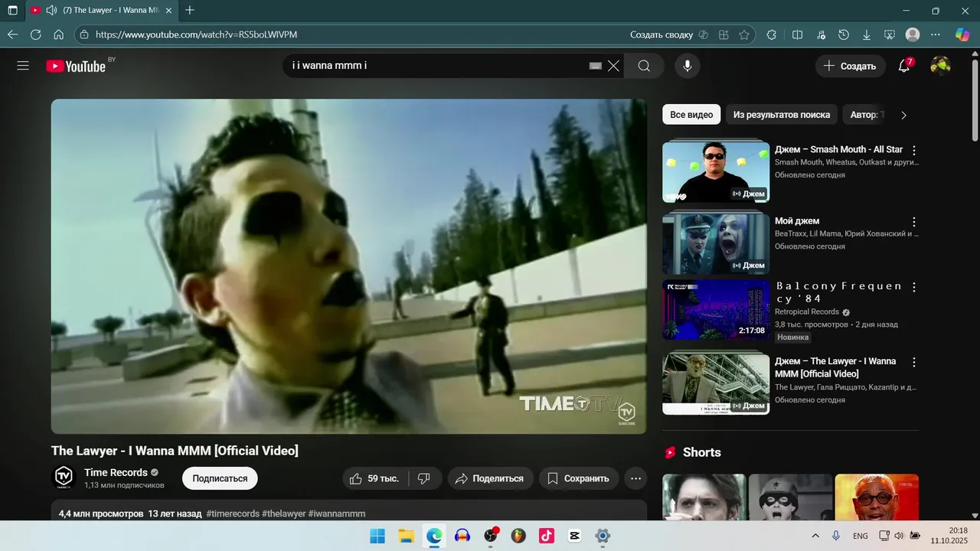Save the video with Сохранить
The width and height of the screenshot is (980, 551).
click(579, 478)
